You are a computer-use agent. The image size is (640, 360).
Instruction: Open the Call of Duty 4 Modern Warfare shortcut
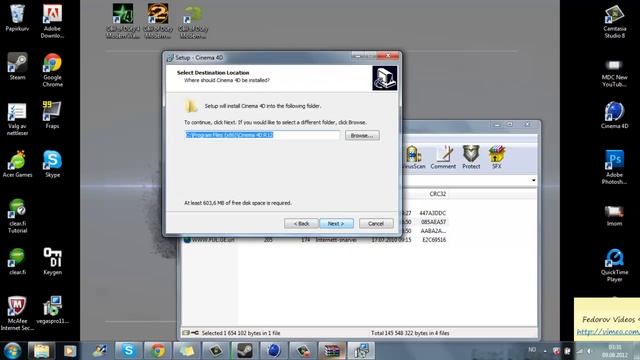click(123, 21)
